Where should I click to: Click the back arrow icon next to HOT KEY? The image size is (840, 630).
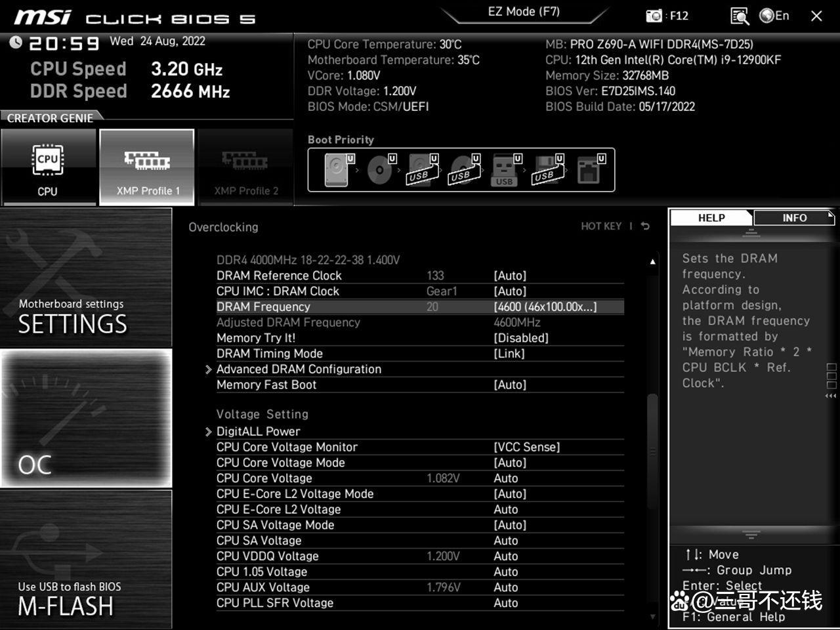pos(645,226)
